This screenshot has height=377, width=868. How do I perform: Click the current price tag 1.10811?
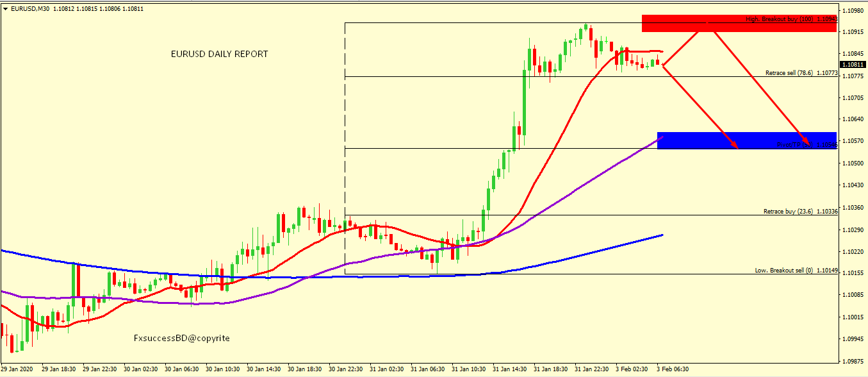click(853, 65)
